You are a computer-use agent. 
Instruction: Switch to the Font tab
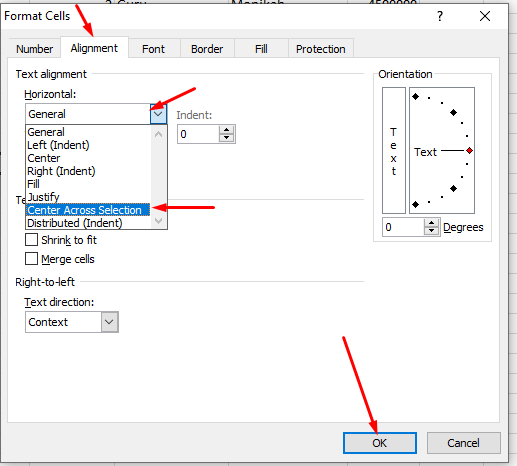(153, 49)
